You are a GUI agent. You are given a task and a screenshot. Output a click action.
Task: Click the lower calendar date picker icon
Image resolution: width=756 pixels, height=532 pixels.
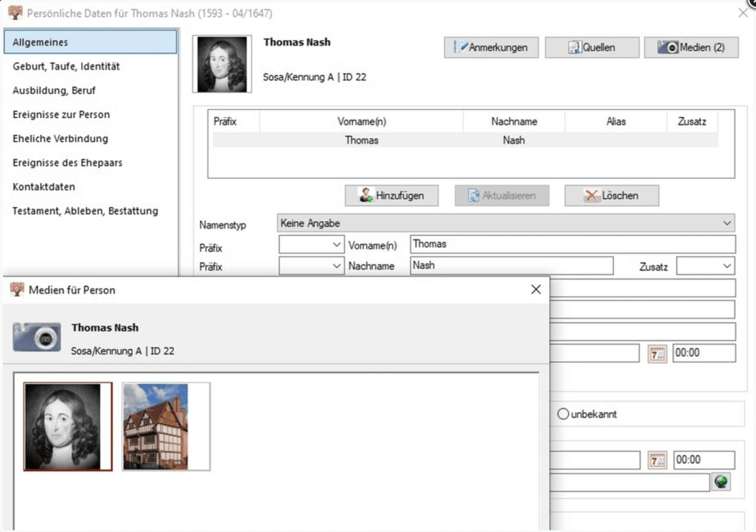tap(657, 461)
